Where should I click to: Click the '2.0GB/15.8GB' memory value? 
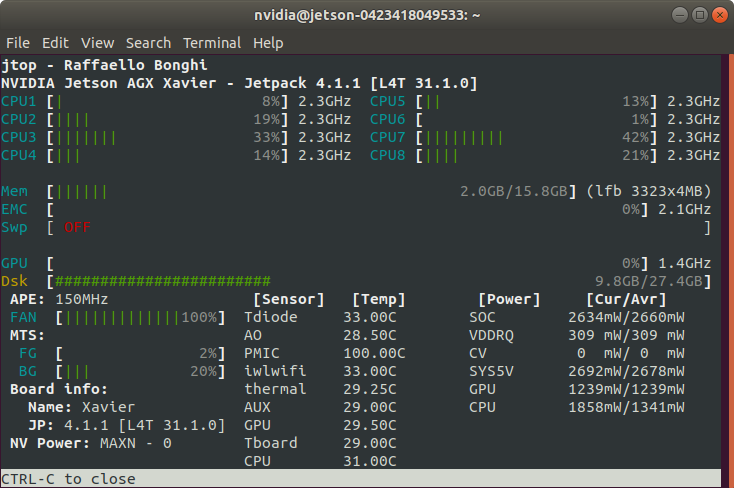(514, 191)
